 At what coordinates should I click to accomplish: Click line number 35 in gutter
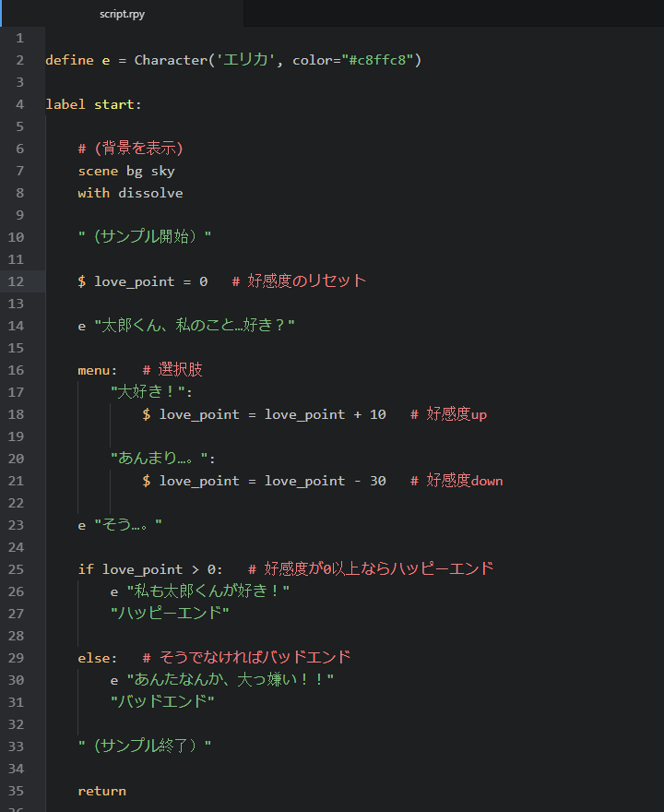(x=16, y=792)
